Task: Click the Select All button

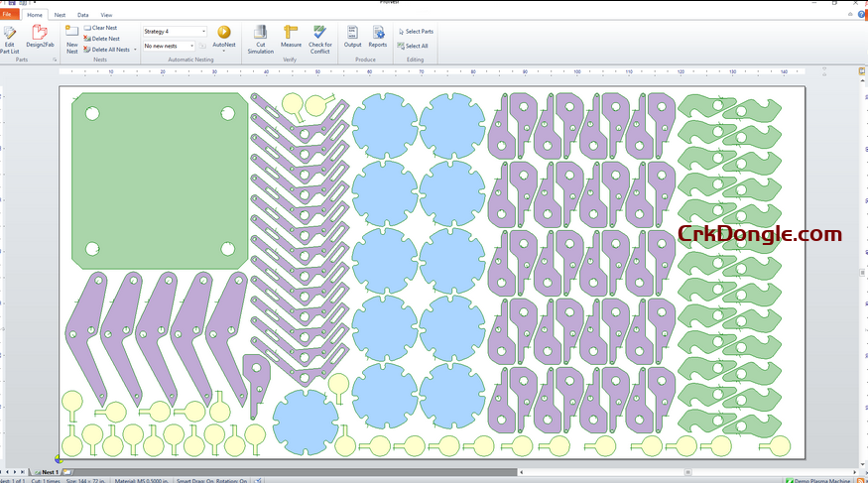Action: point(413,46)
